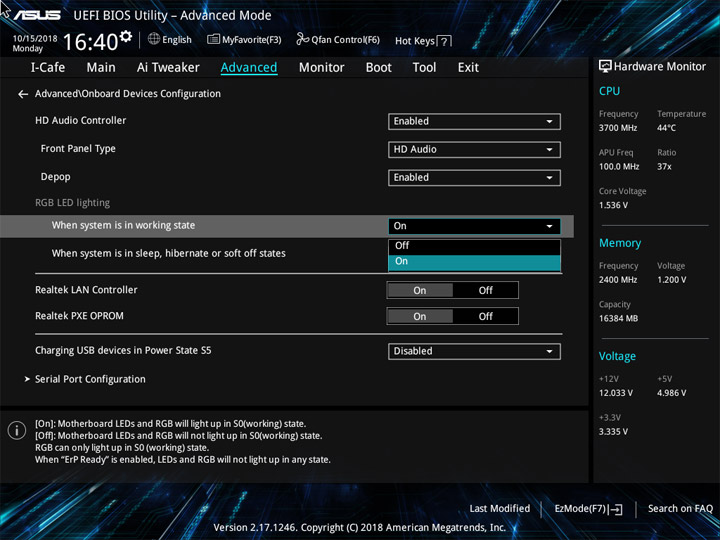Click the Depop label
Viewport: 720px width, 540px height.
tap(56, 177)
